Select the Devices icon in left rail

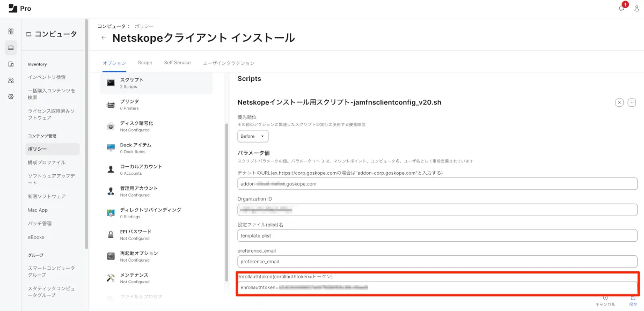point(11,64)
